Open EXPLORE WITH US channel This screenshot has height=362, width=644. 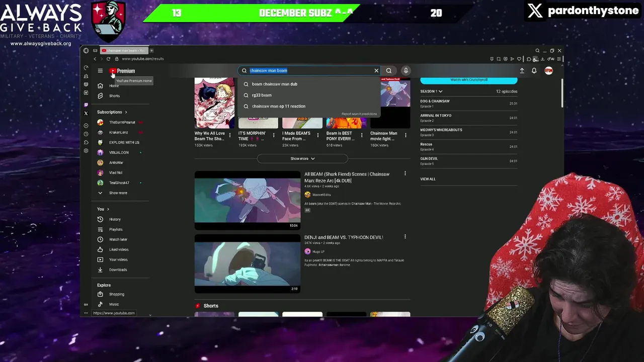[x=124, y=142]
